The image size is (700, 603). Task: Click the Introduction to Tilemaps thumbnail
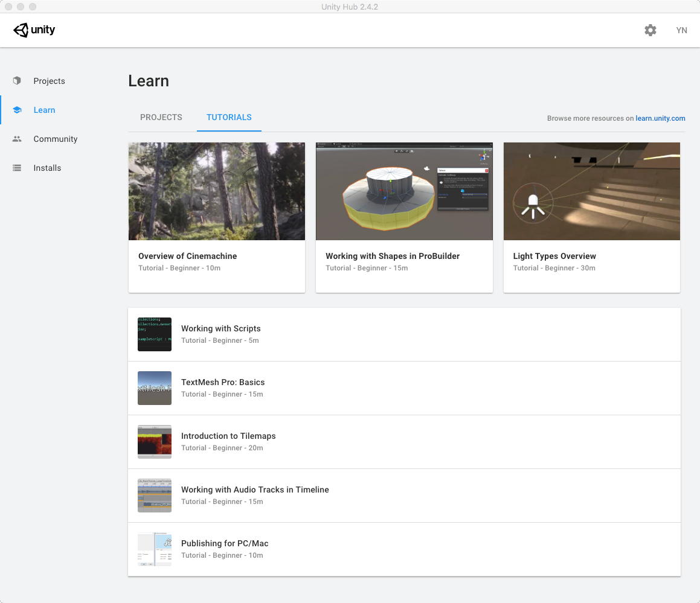[x=155, y=442]
